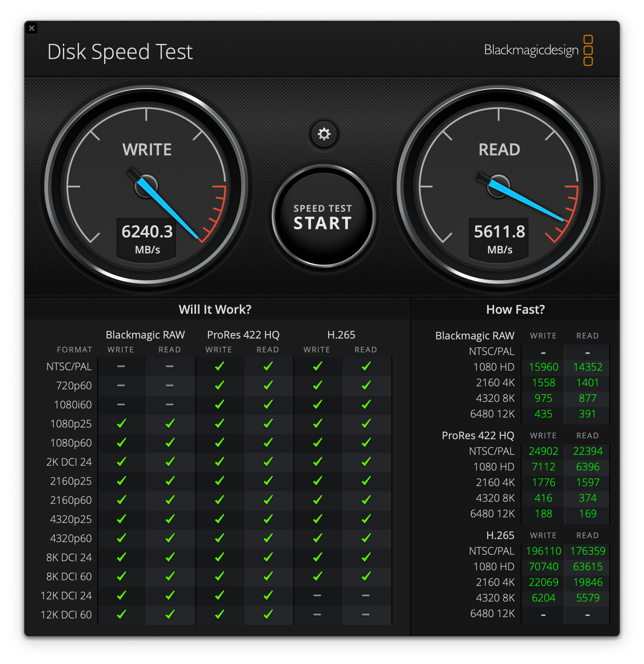This screenshot has height=664, width=644.
Task: Click H.265 read checkmark for 2160p25
Action: (366, 481)
